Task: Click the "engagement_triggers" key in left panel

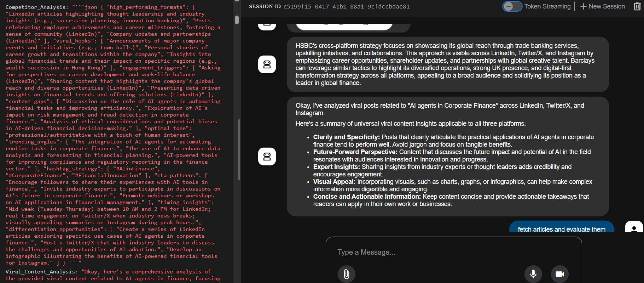Action: pos(152,68)
